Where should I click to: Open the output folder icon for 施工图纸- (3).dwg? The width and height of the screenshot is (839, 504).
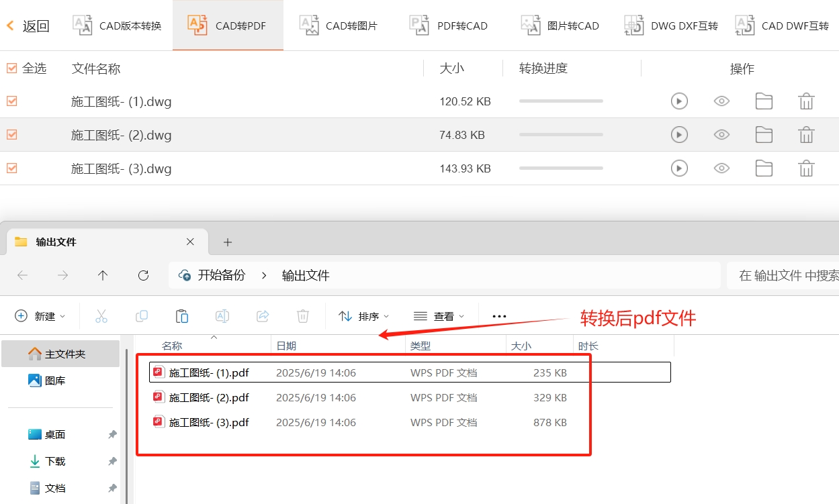click(764, 168)
